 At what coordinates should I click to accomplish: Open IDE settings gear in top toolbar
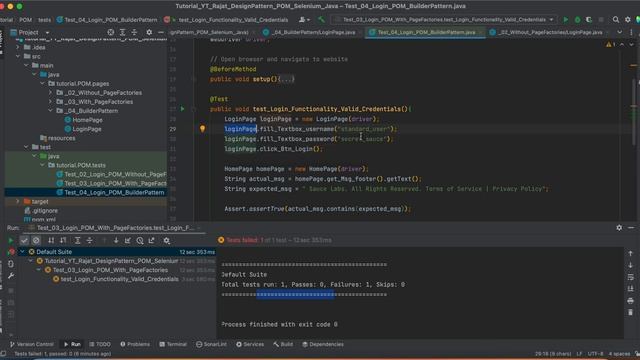tap(627, 20)
